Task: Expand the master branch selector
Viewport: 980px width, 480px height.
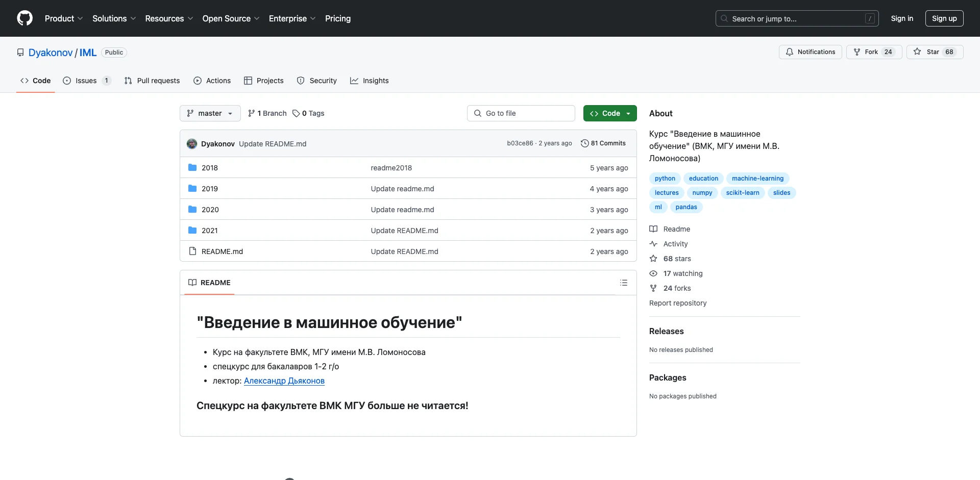Action: [x=210, y=113]
